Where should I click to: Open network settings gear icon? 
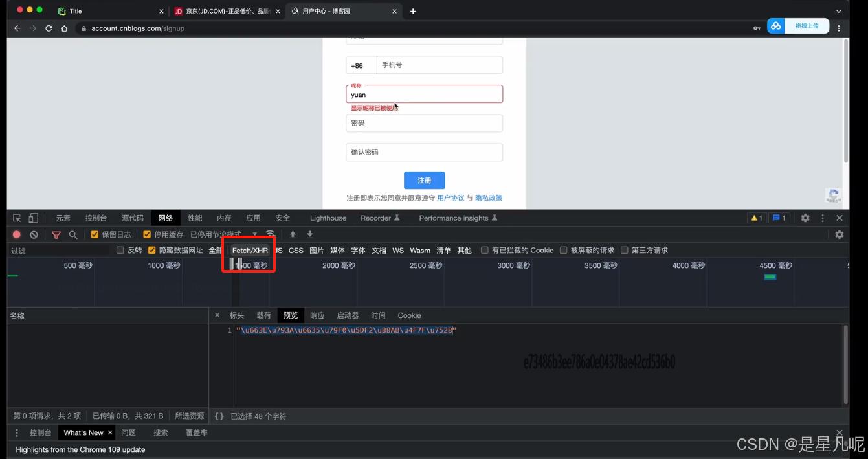click(840, 234)
